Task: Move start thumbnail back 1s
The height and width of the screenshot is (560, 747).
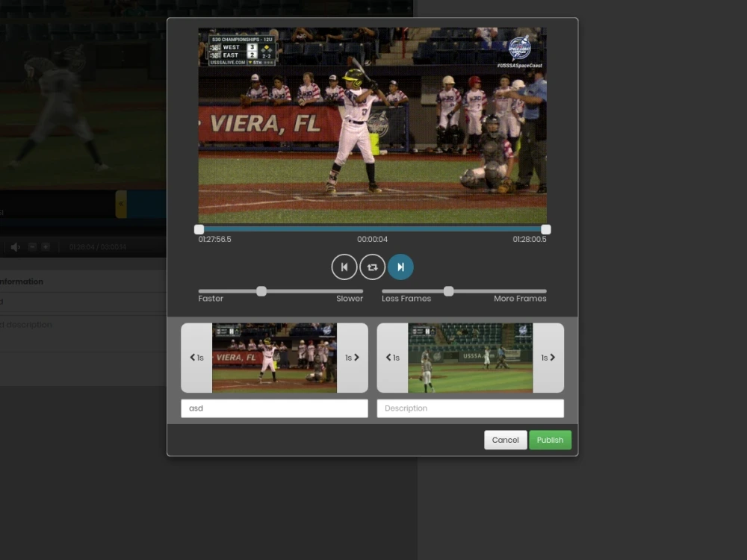Action: [x=196, y=358]
